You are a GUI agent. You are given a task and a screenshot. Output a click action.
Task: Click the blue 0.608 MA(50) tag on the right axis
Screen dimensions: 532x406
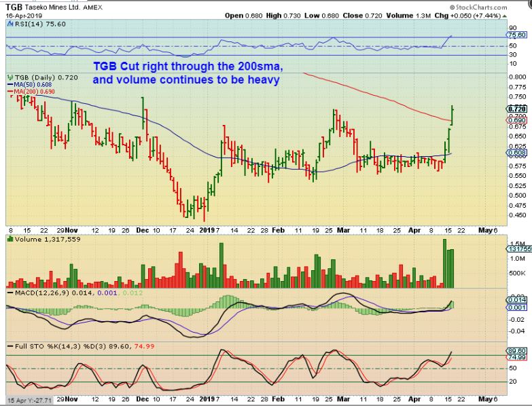pyautogui.click(x=517, y=153)
